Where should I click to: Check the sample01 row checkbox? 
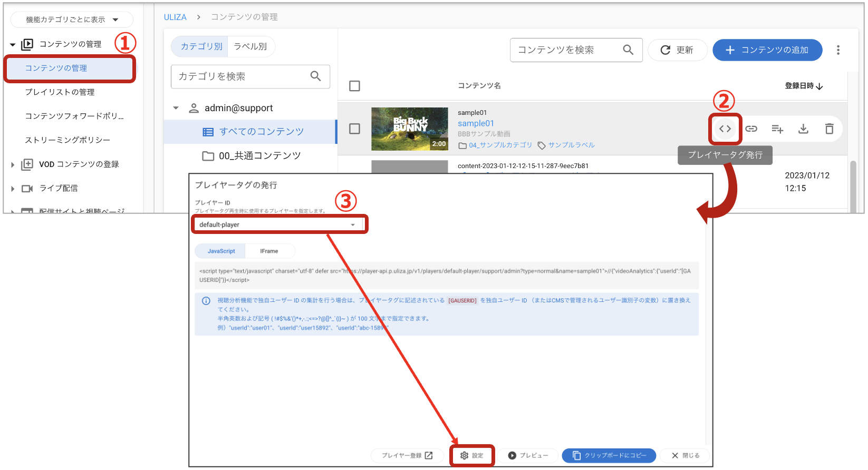pyautogui.click(x=355, y=129)
